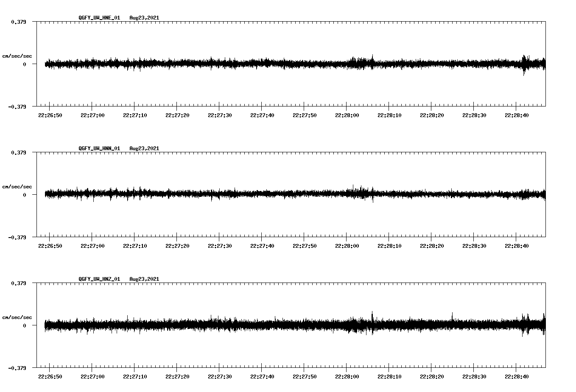Click time label 22:27:00 under HNZ plot
Image resolution: width=576 pixels, height=392 pixels.
point(92,377)
